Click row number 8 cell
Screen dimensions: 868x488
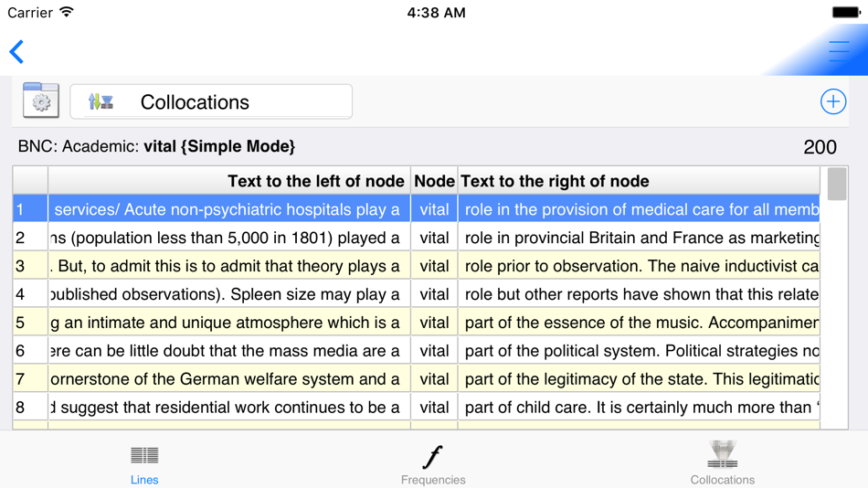(x=30, y=408)
